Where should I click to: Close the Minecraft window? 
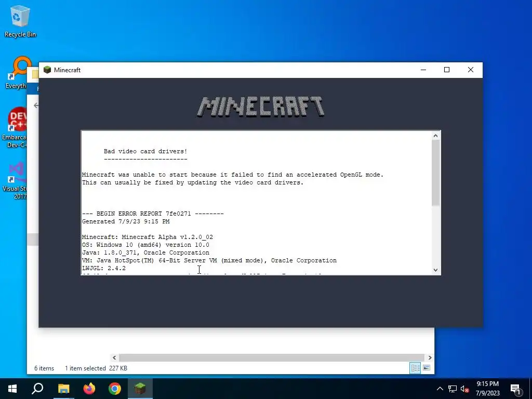pos(471,70)
